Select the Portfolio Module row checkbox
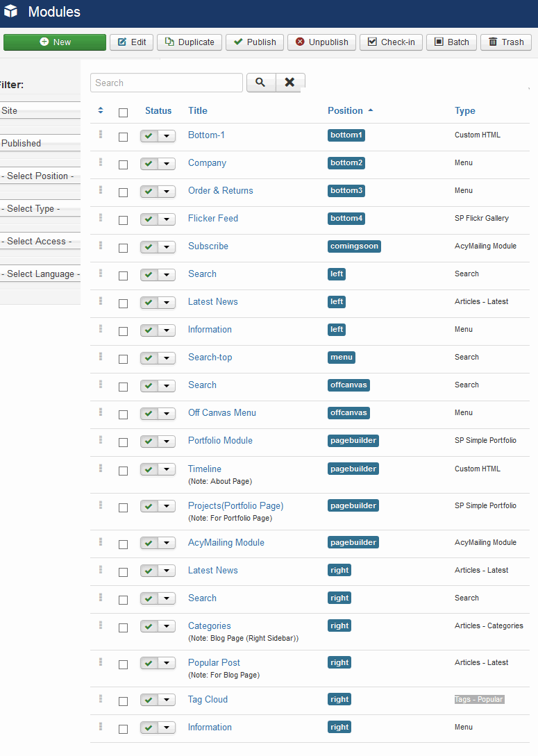538x756 pixels. click(x=124, y=442)
